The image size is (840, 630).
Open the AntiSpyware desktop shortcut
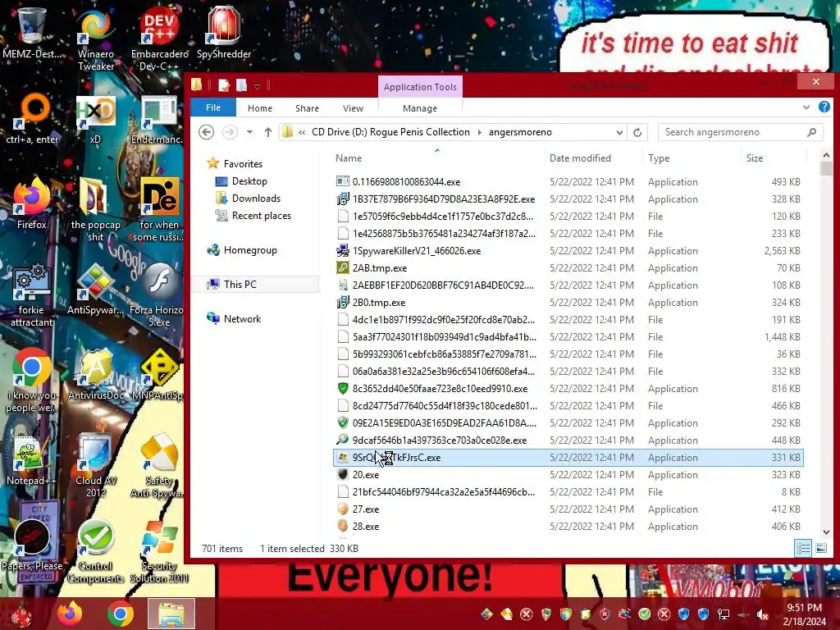(x=95, y=290)
